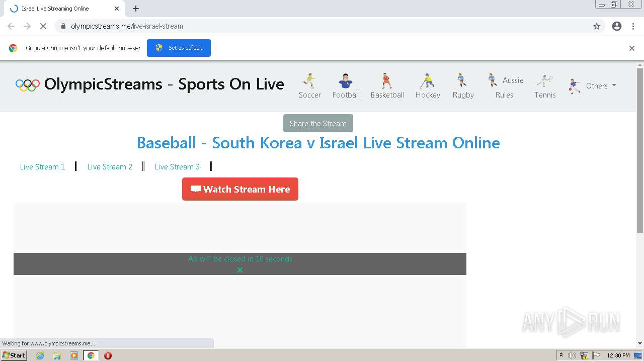Select the Aussie Rules icon
This screenshot has height=362, width=644.
(x=492, y=80)
